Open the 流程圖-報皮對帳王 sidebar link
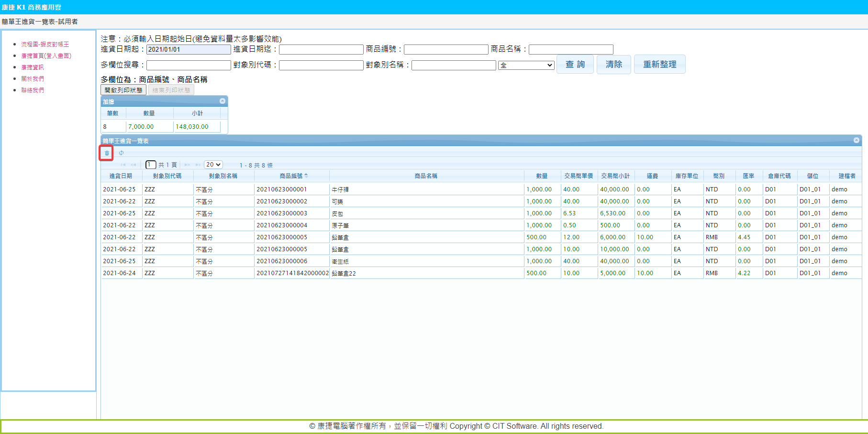868x434 pixels. point(45,44)
